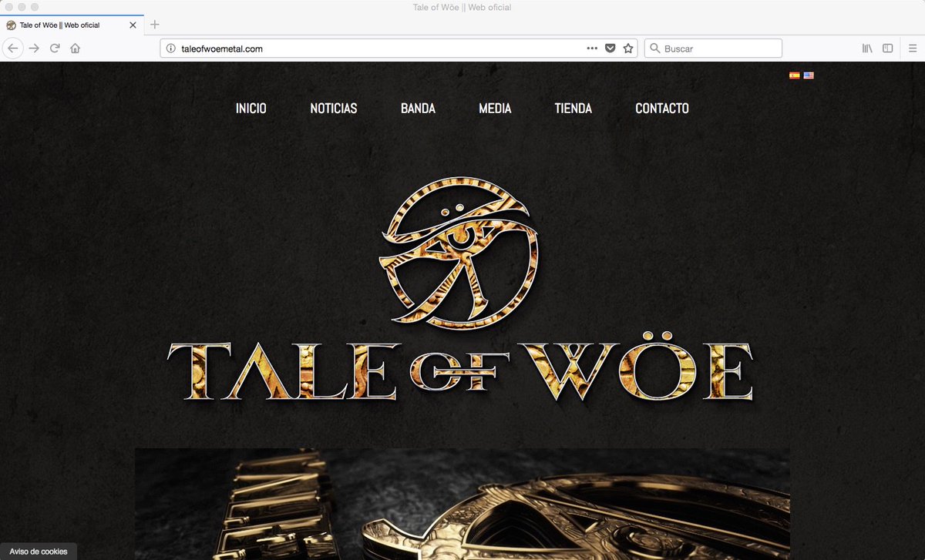Switch the site to Spanish via Spain flag
Screen dimensions: 925x560
(x=795, y=75)
